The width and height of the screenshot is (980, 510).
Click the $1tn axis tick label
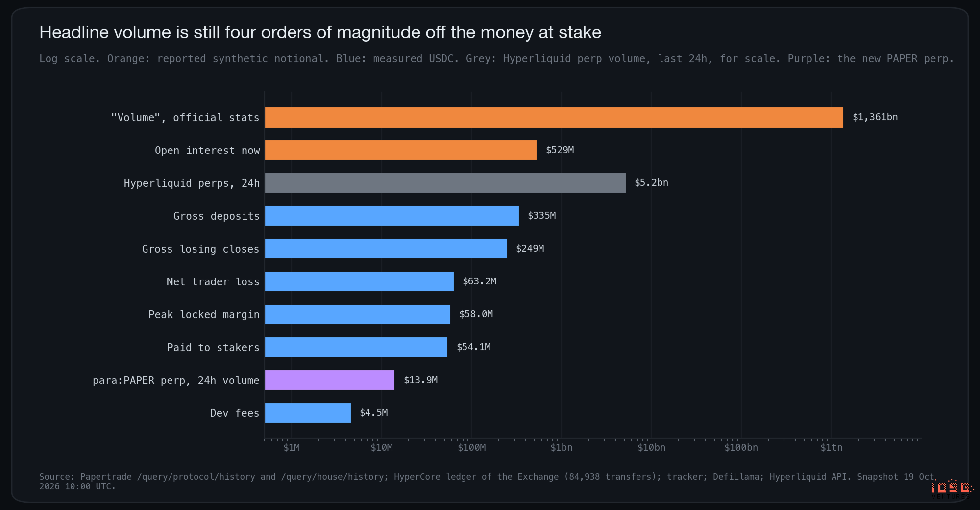(832, 448)
